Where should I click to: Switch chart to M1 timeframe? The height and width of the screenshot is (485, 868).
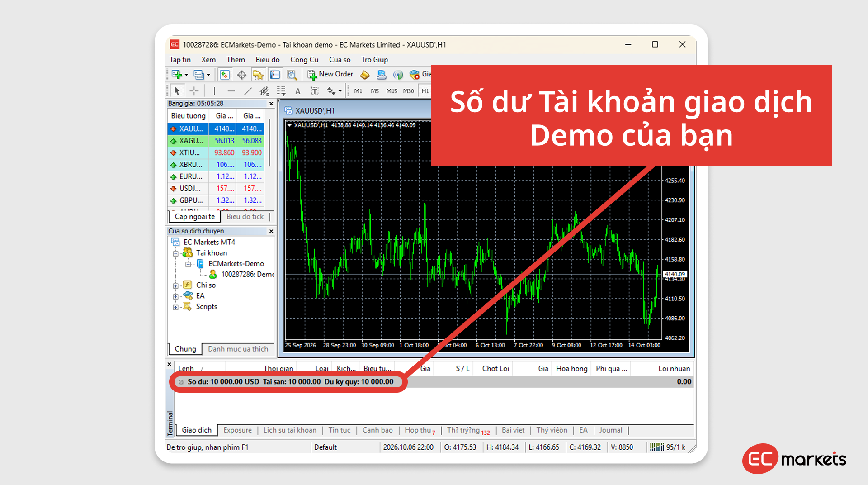point(358,91)
